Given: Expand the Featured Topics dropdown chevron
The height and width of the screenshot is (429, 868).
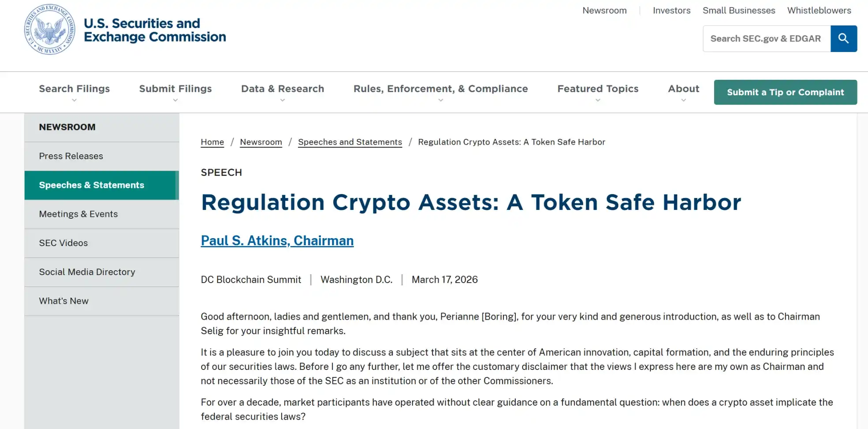Looking at the screenshot, I should [597, 100].
